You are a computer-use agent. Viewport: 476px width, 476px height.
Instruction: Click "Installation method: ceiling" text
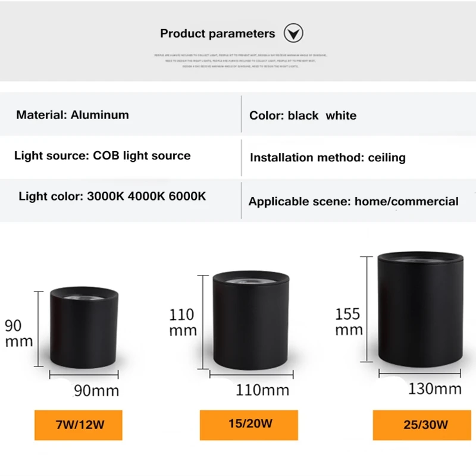tap(327, 158)
